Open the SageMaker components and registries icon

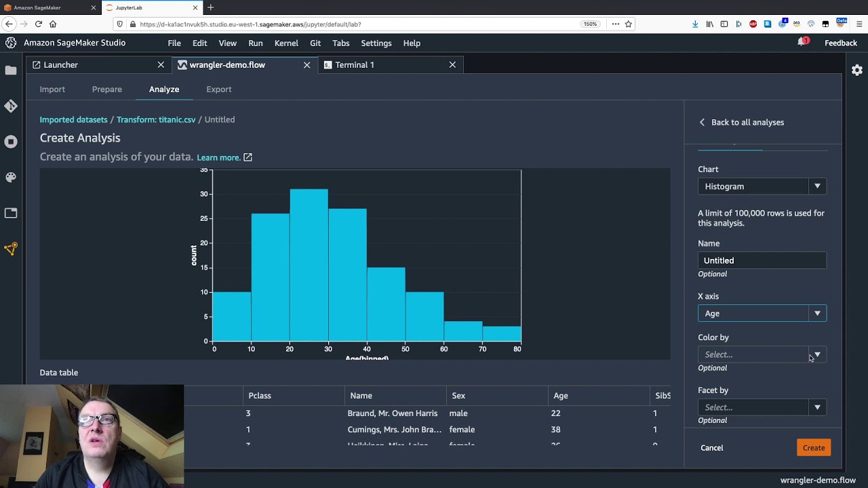tap(11, 249)
